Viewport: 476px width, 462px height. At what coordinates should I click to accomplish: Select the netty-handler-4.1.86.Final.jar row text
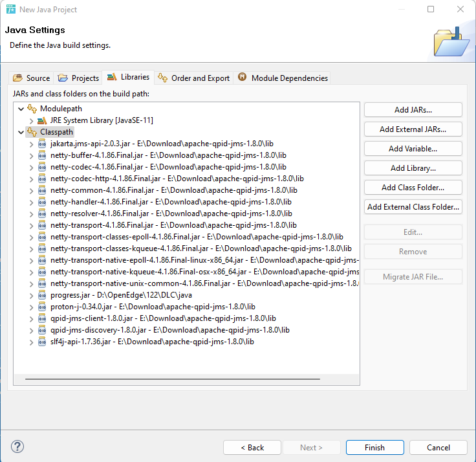pos(171,202)
